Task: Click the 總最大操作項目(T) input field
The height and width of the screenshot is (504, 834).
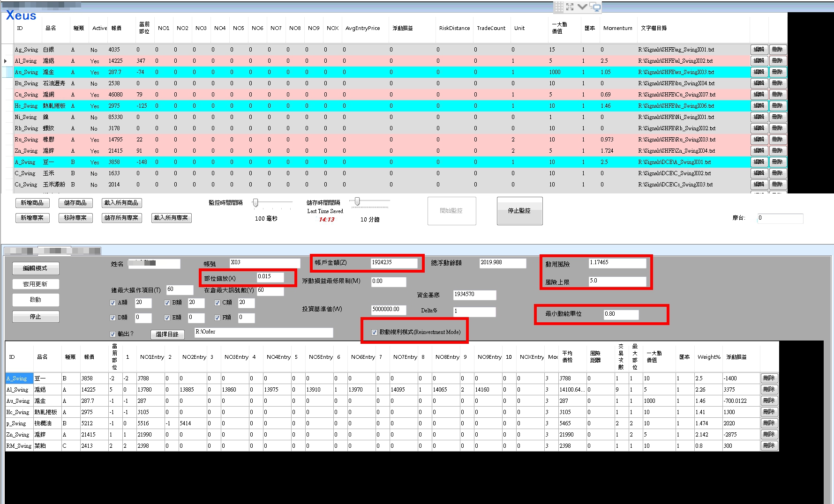Action: (180, 290)
